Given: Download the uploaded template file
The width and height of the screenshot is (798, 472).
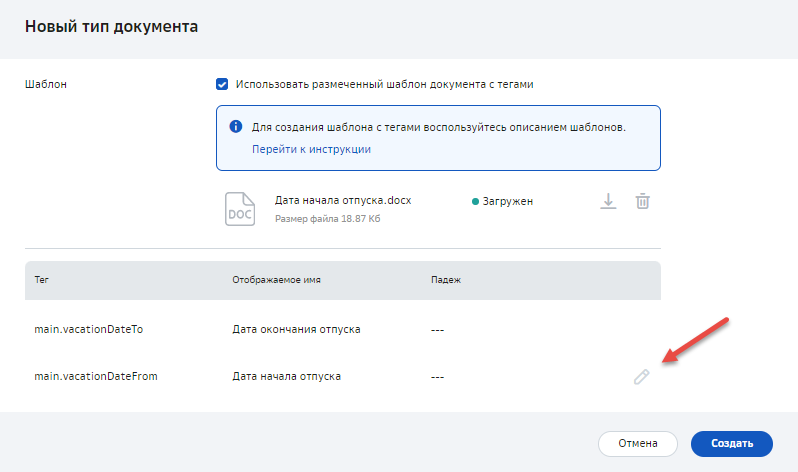Looking at the screenshot, I should [x=608, y=201].
